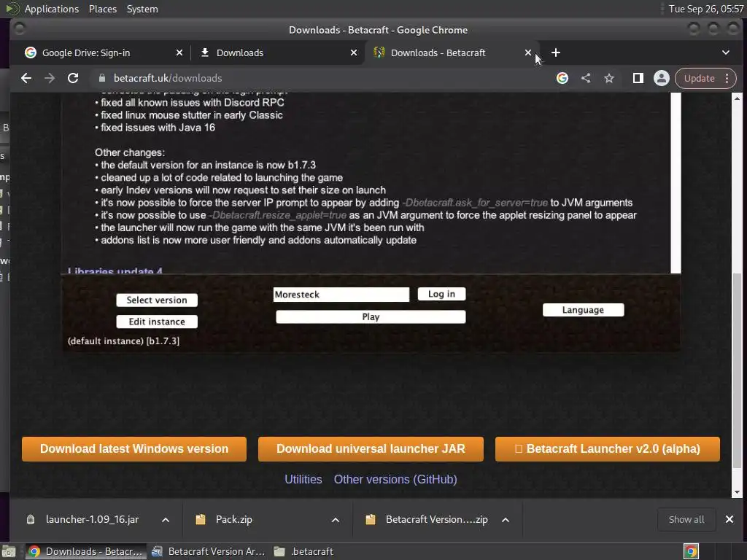Click the show desktop taskbar icon
747x560 pixels.
click(x=9, y=551)
